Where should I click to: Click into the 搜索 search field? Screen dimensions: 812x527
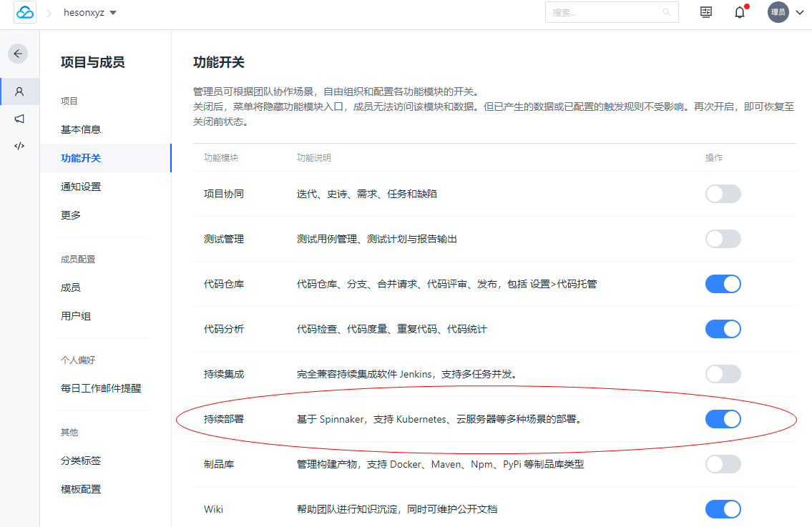612,12
